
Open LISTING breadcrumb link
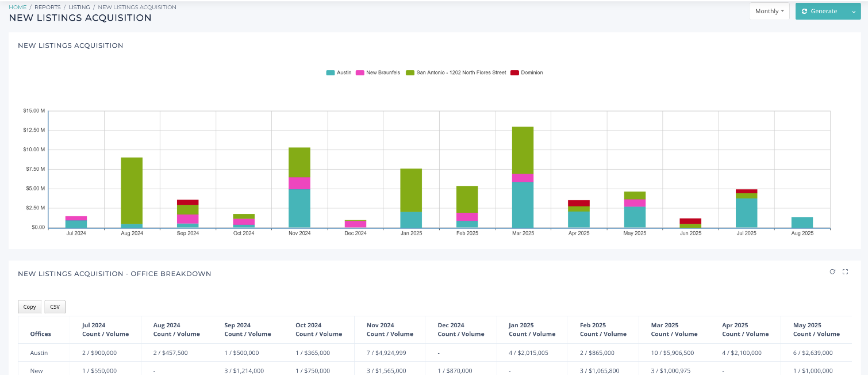click(79, 7)
